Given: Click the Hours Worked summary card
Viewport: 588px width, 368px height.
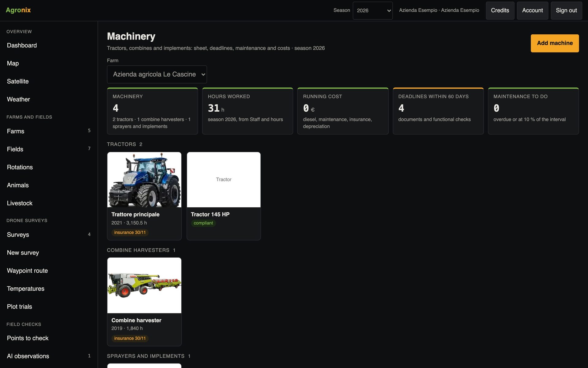Looking at the screenshot, I should click(x=247, y=111).
